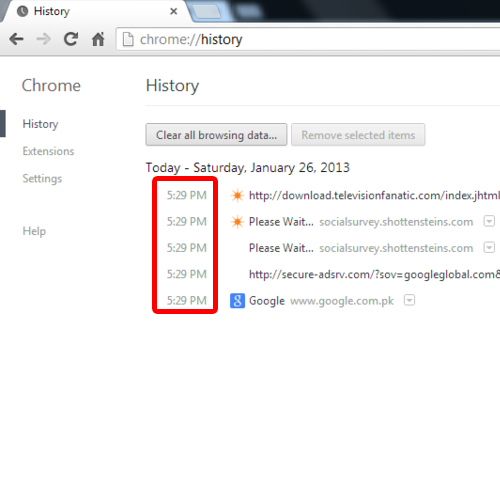The width and height of the screenshot is (500, 500).
Task: Close the History tab
Action: (x=173, y=11)
